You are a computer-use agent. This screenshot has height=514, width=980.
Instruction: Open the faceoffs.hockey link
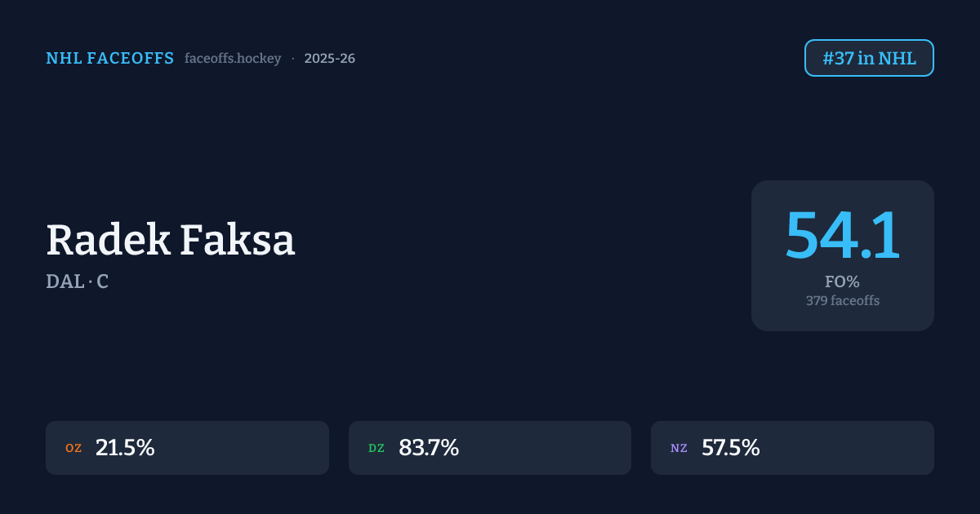tap(233, 59)
